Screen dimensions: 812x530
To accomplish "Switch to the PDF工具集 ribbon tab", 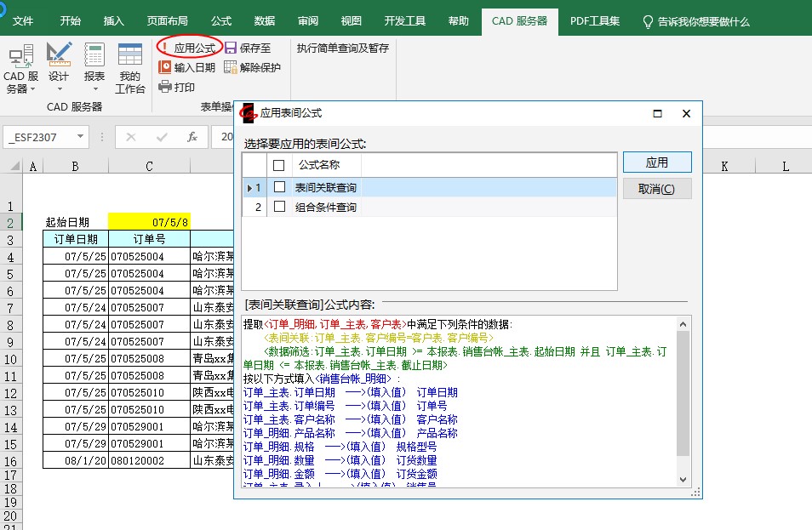I will pos(595,21).
